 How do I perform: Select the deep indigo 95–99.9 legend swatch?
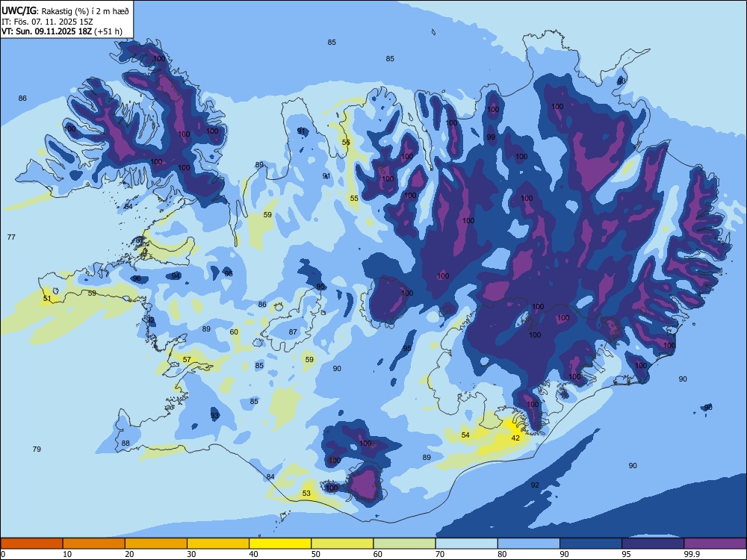tap(653, 544)
